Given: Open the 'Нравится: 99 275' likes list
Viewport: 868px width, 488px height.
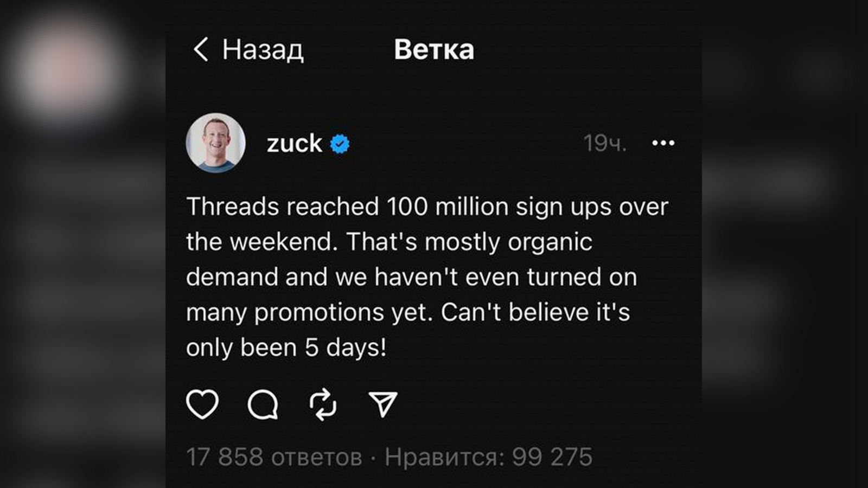Looking at the screenshot, I should point(488,457).
